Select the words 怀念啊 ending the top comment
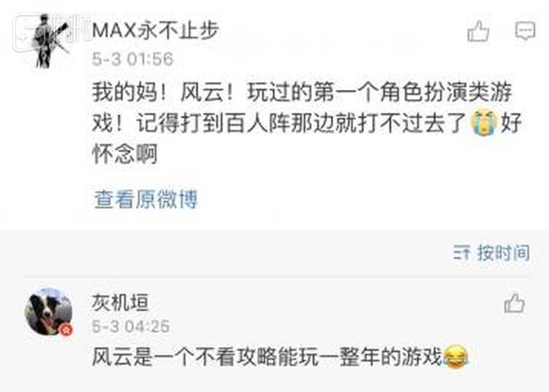The height and width of the screenshot is (392, 549). [124, 154]
